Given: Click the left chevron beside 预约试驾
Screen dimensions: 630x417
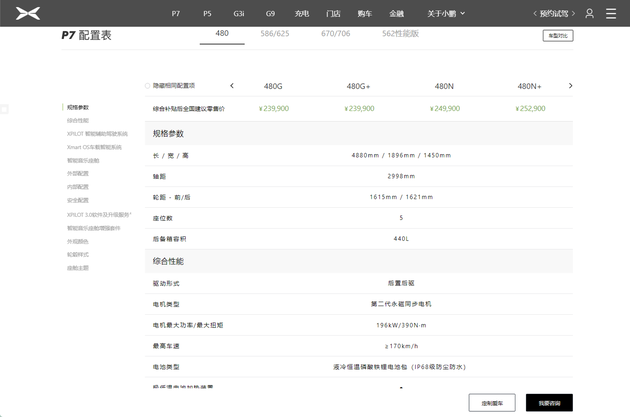Looking at the screenshot, I should (535, 14).
